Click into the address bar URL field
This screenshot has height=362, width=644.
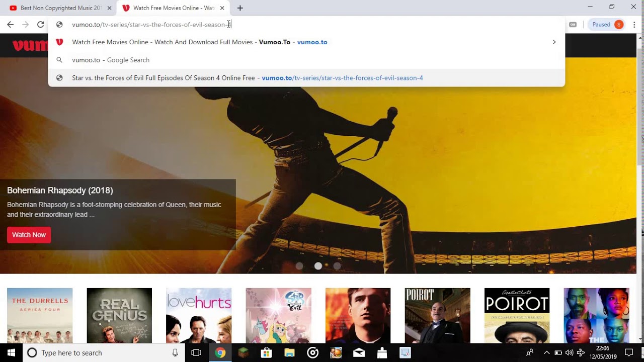[x=307, y=25]
